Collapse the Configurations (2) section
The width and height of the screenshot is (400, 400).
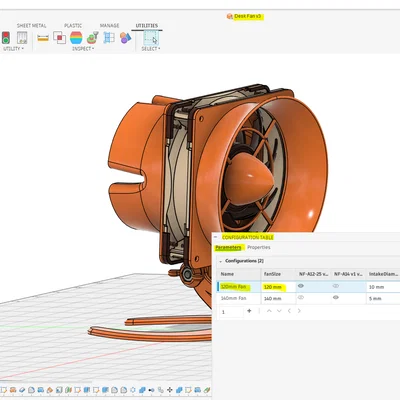[x=220, y=261]
